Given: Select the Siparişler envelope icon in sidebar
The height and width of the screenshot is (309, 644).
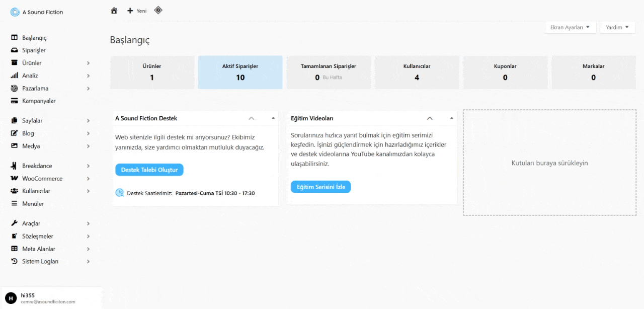Looking at the screenshot, I should (14, 50).
